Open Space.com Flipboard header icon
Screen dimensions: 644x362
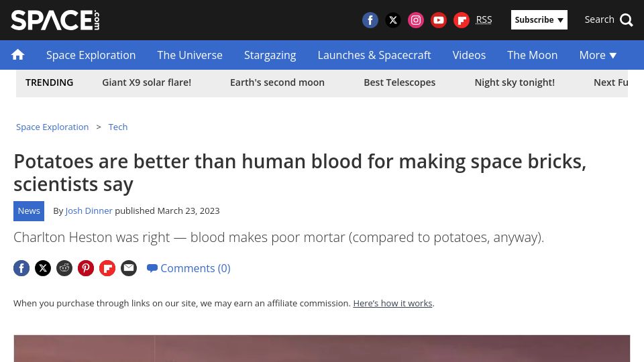tap(462, 19)
